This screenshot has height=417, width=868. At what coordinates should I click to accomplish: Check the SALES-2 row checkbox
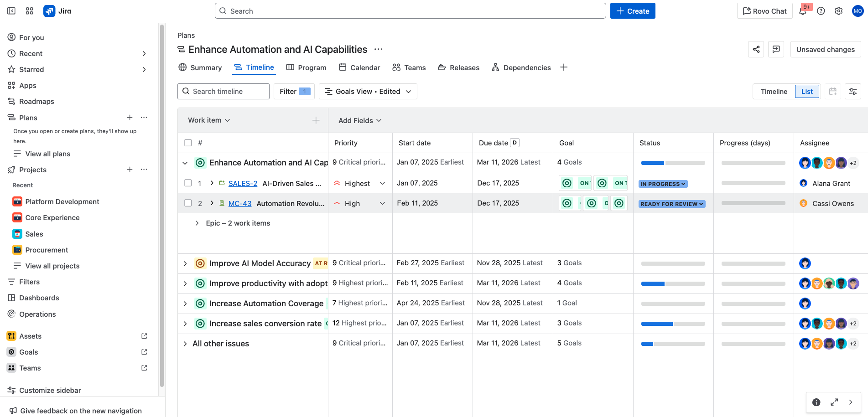[188, 183]
